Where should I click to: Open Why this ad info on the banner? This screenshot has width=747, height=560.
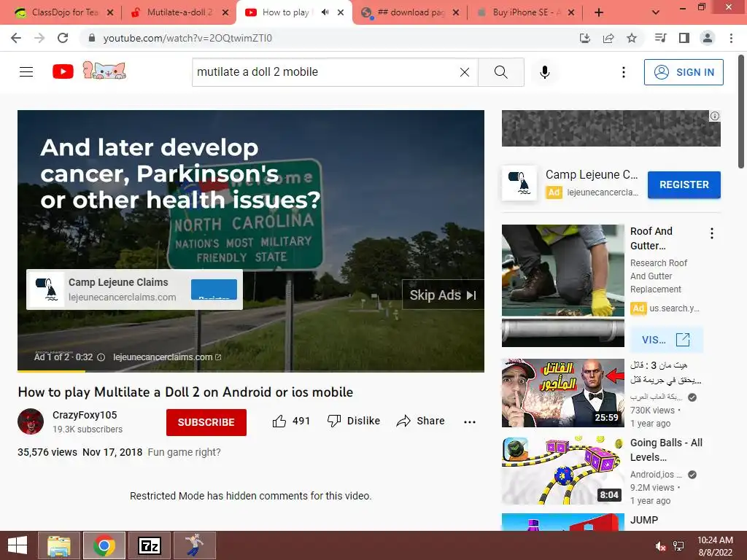[715, 116]
